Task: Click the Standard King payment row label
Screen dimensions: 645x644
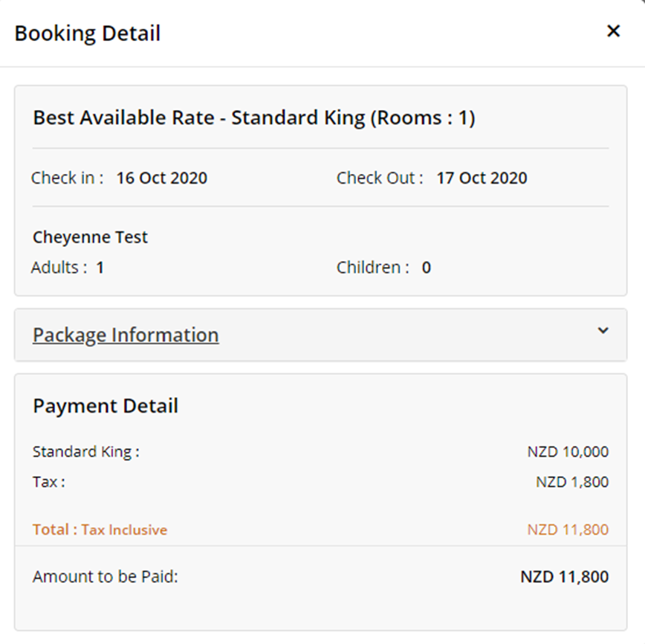Action: [85, 451]
